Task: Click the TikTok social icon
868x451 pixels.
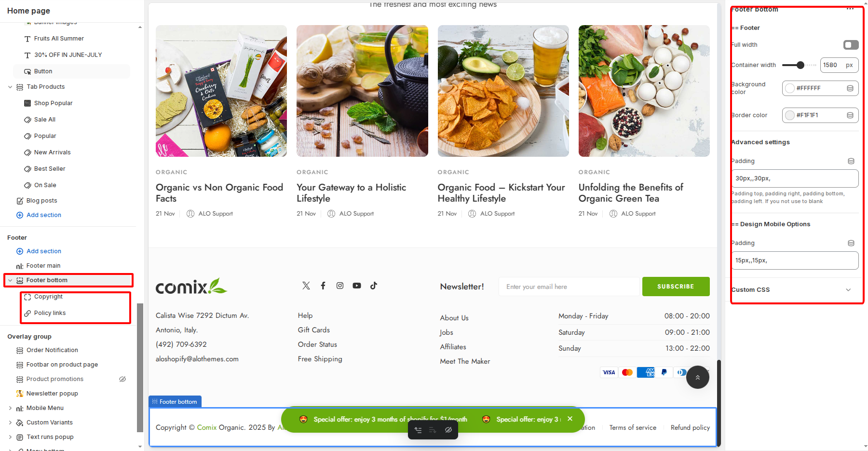Action: tap(374, 286)
